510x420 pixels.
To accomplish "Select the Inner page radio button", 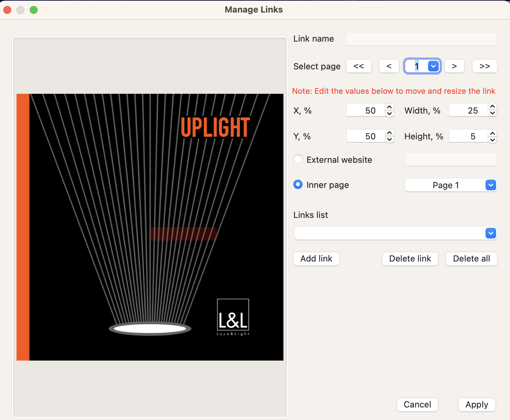I will 298,185.
